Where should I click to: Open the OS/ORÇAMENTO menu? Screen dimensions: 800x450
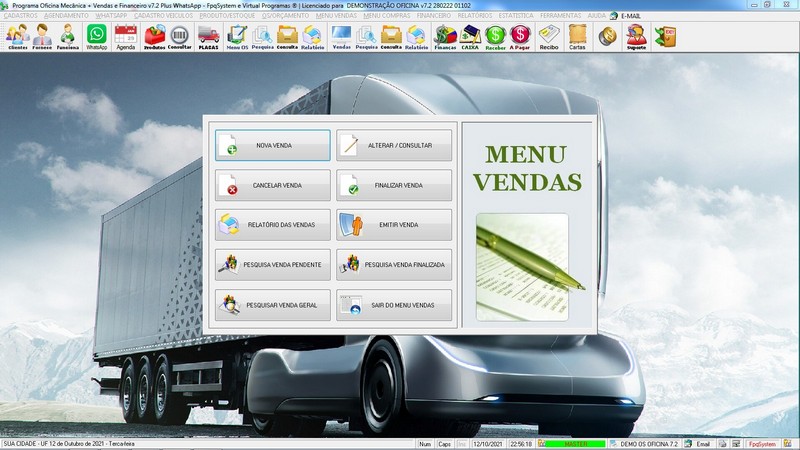click(x=285, y=16)
